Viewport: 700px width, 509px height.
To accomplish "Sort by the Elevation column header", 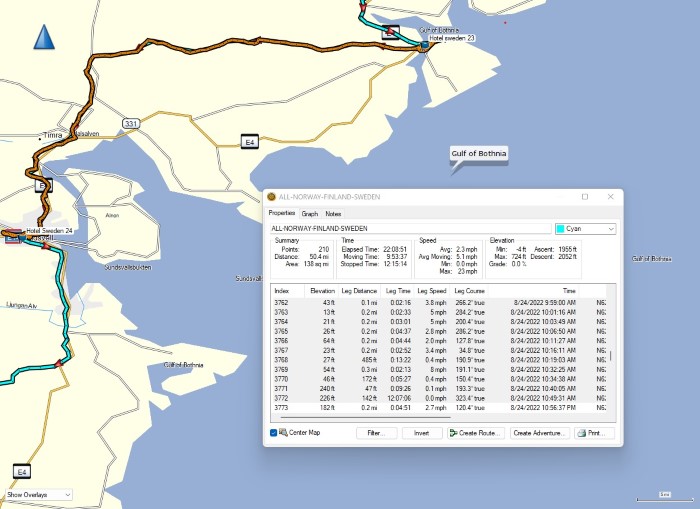I will tap(321, 291).
